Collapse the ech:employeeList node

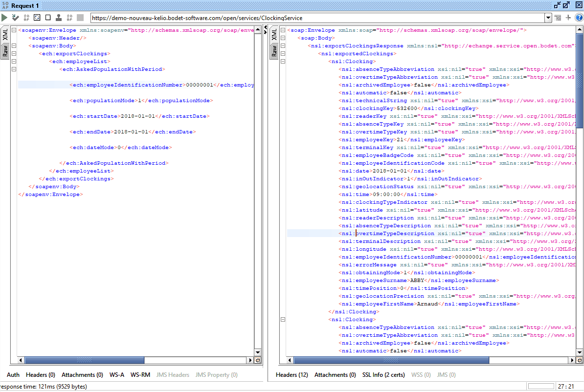click(14, 62)
